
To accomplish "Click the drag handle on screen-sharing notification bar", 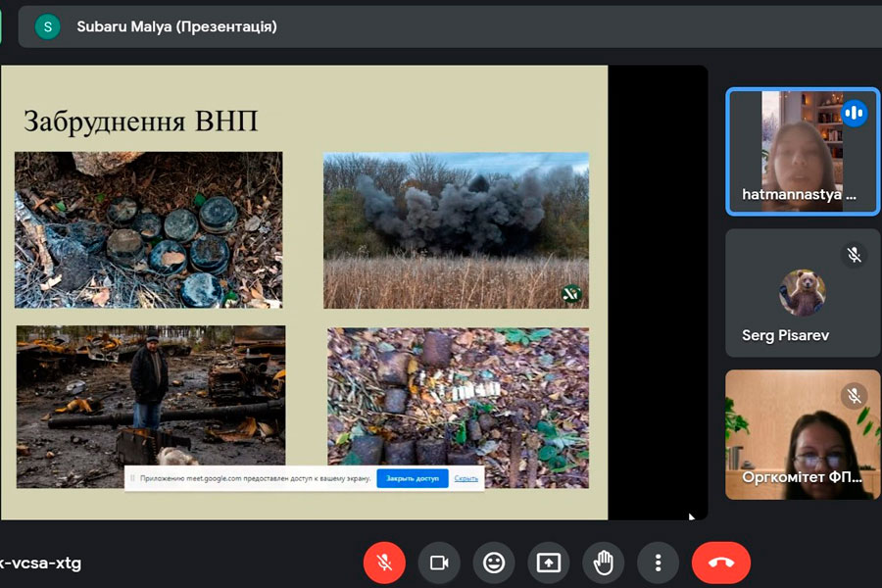I will tap(132, 478).
